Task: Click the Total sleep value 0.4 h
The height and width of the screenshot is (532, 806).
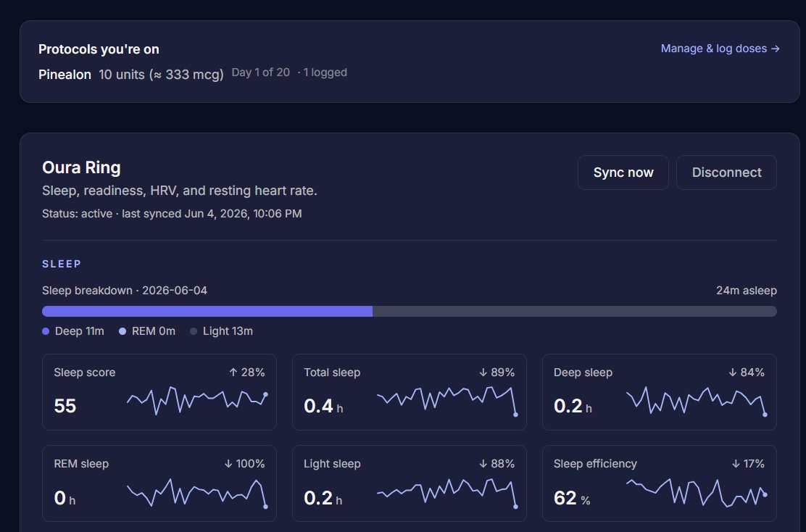Action: (x=323, y=406)
